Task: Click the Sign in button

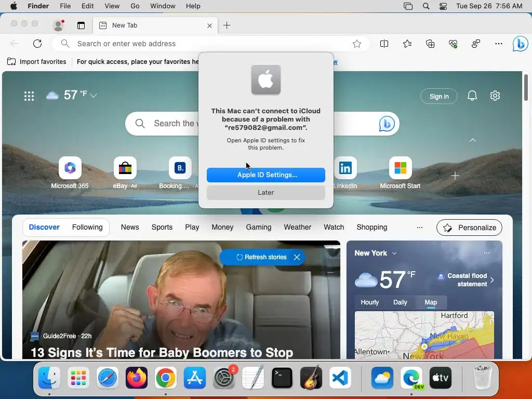Action: click(438, 96)
